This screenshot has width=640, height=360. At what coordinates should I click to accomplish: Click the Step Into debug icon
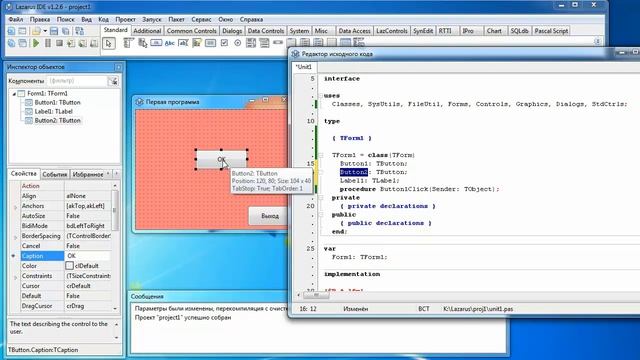71,43
